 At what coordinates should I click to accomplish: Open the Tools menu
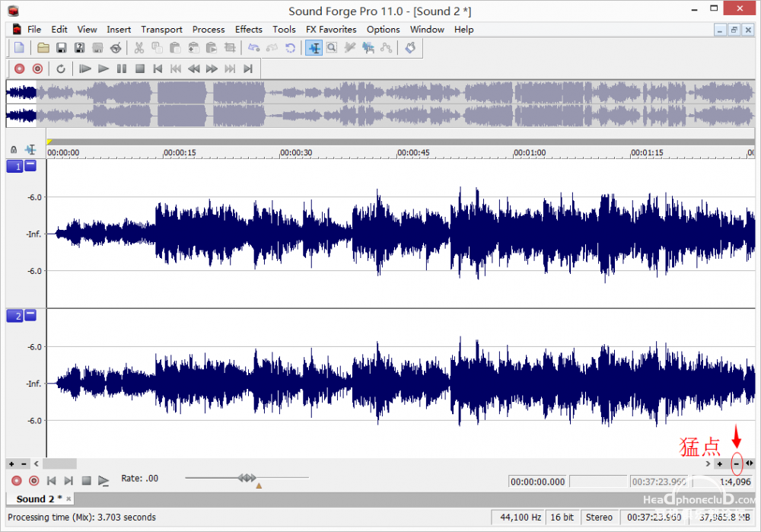tap(284, 30)
